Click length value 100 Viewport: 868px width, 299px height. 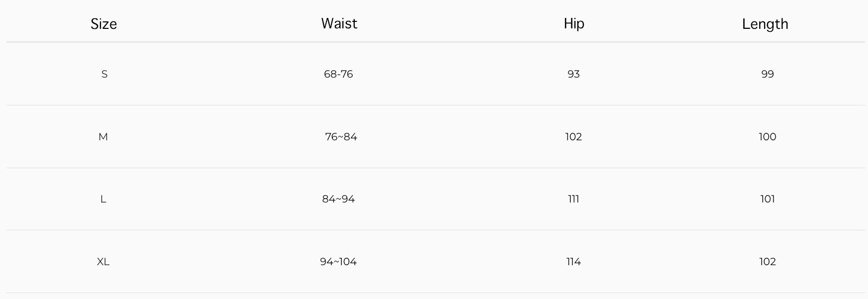767,137
